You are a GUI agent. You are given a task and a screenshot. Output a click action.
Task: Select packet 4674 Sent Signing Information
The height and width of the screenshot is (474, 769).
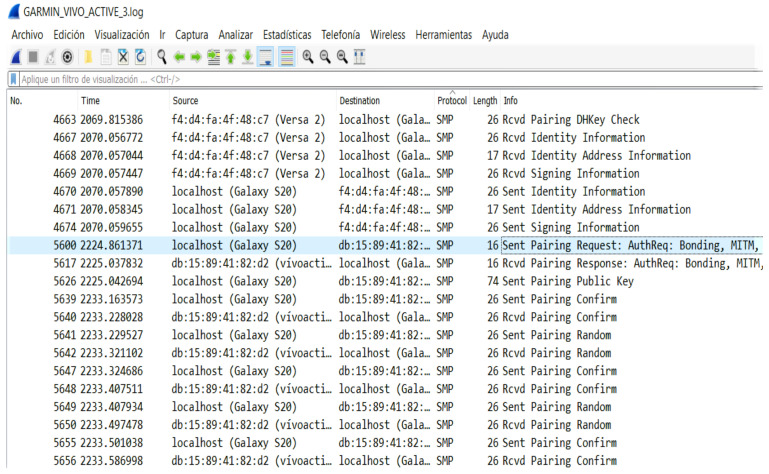385,227
